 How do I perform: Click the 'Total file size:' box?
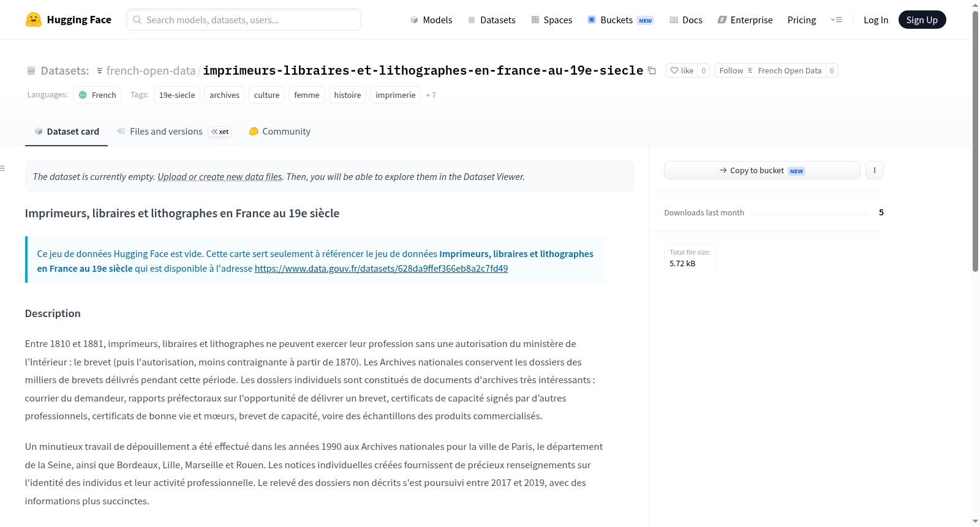tap(690, 258)
